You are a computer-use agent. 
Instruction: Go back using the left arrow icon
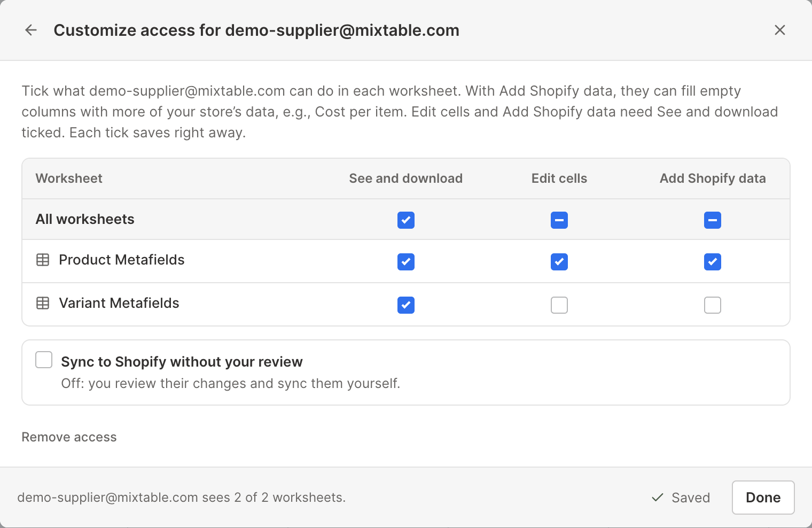coord(31,30)
